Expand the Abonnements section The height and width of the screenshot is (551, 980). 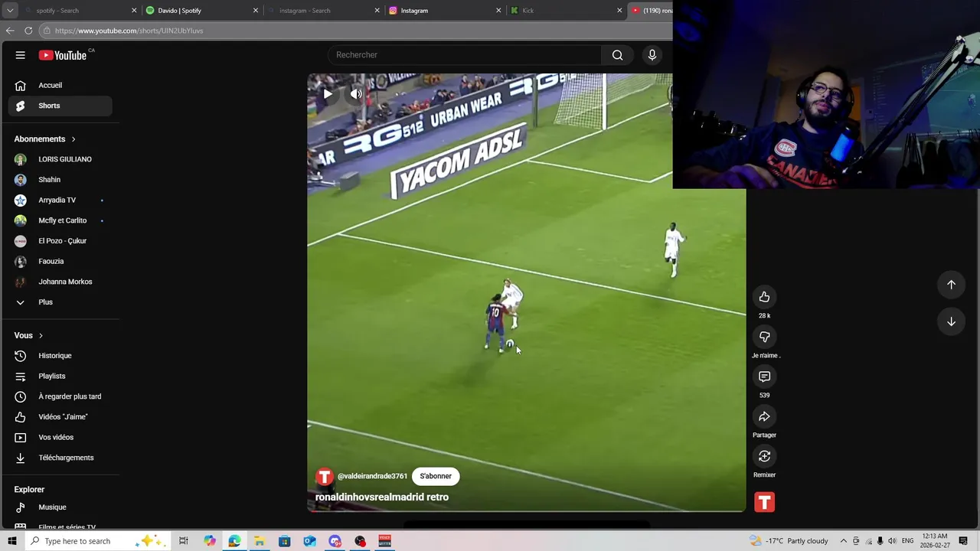pos(45,139)
